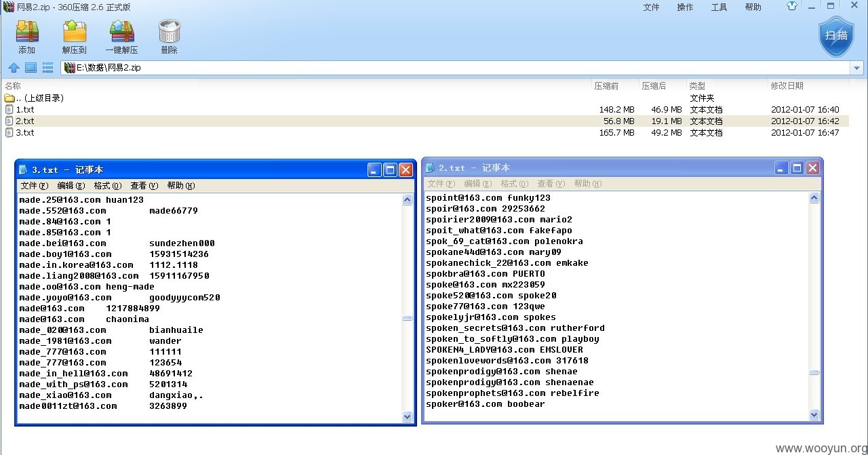Click scroll down arrow in 3.txt Notepad
Image resolution: width=868 pixels, height=455 pixels.
coord(407,416)
